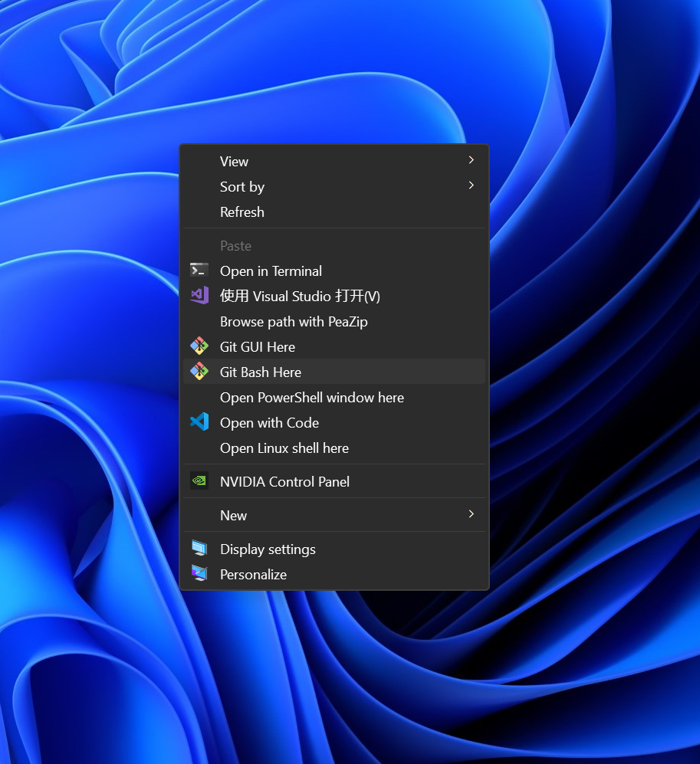Choose Open Linux shell here

pos(284,448)
